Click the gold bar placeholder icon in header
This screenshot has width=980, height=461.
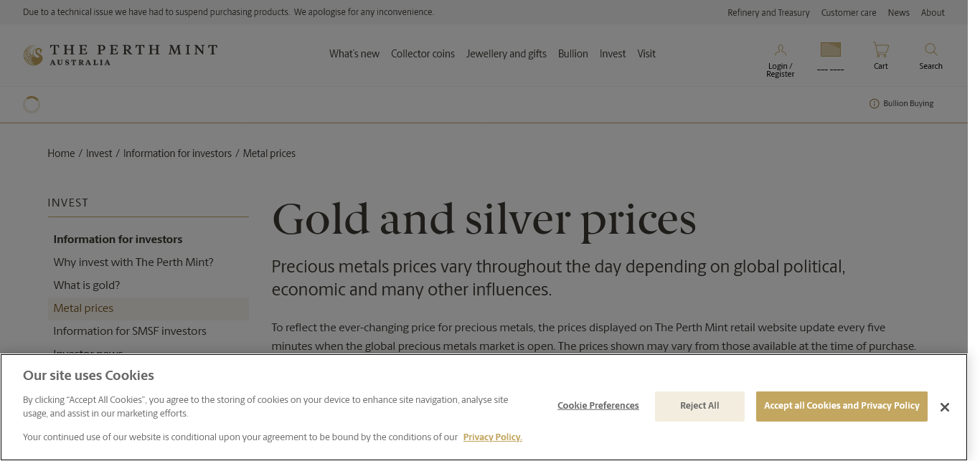pos(830,49)
